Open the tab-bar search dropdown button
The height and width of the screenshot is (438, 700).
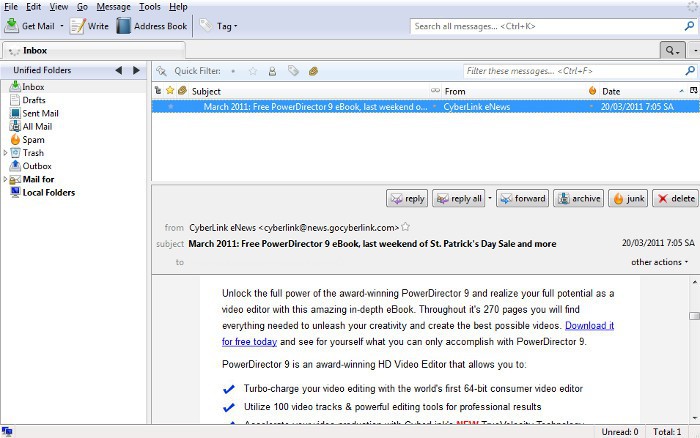pyautogui.click(x=672, y=50)
